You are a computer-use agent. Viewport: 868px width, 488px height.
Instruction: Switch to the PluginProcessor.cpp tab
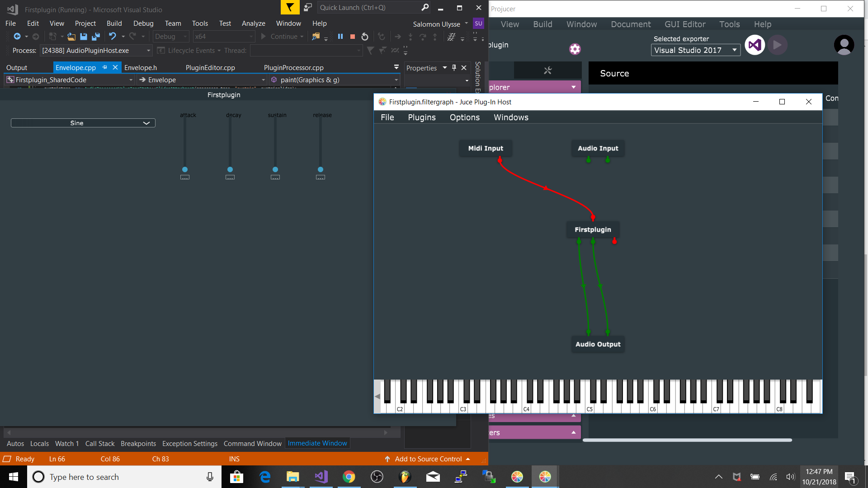click(293, 68)
